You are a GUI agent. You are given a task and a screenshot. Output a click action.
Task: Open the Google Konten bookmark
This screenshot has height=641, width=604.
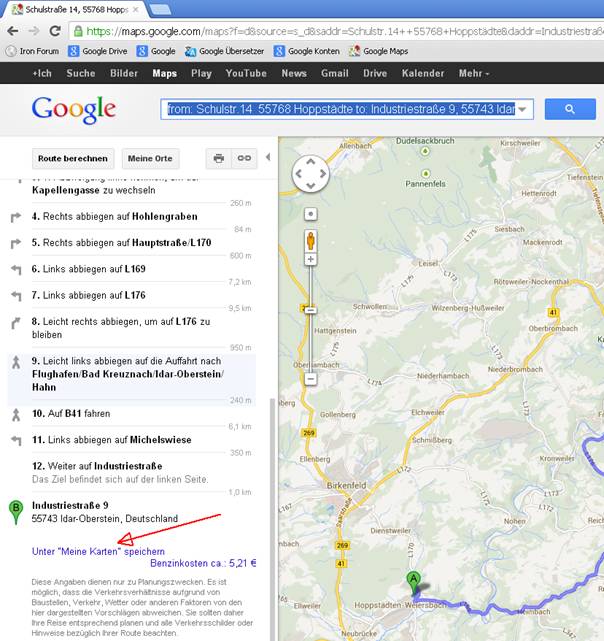(x=307, y=51)
